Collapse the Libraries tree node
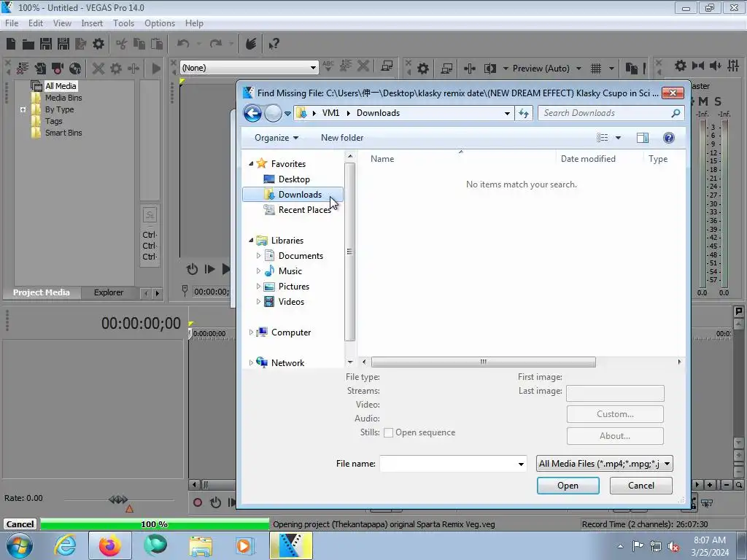 pyautogui.click(x=251, y=241)
